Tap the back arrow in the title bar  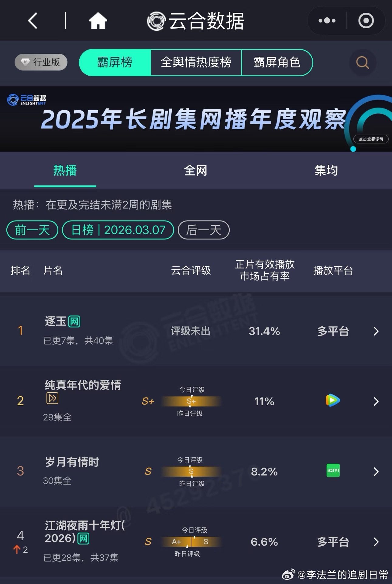pyautogui.click(x=33, y=21)
